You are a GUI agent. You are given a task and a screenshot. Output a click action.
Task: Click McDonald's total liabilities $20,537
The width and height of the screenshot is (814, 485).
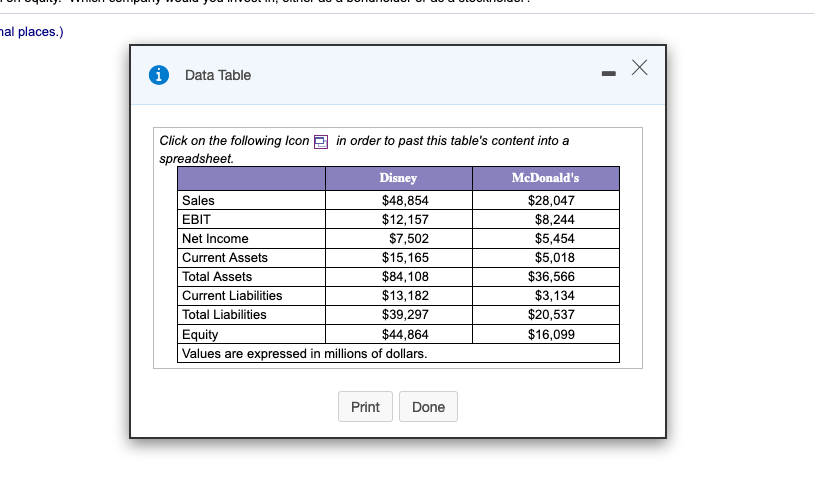point(551,315)
